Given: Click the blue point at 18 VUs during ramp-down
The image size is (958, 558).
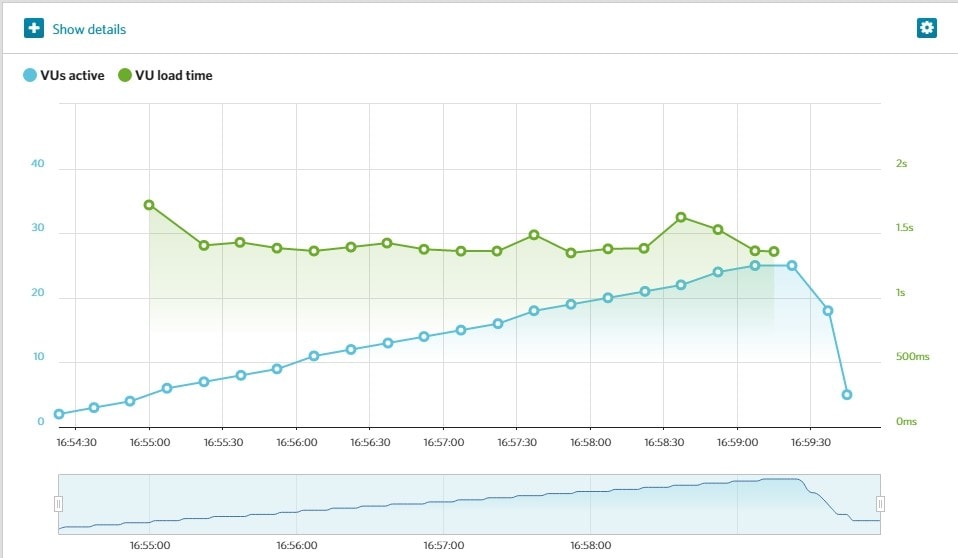Looking at the screenshot, I should (x=828, y=311).
